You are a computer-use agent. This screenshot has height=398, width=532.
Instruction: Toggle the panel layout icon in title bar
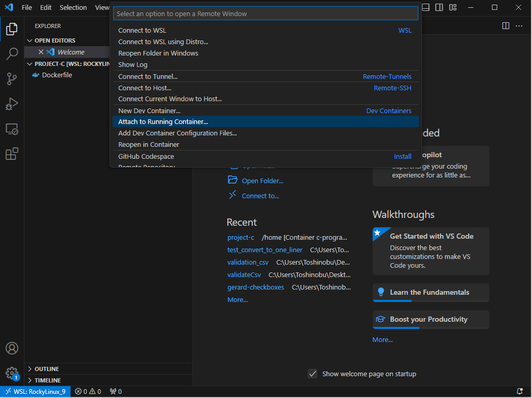426,7
